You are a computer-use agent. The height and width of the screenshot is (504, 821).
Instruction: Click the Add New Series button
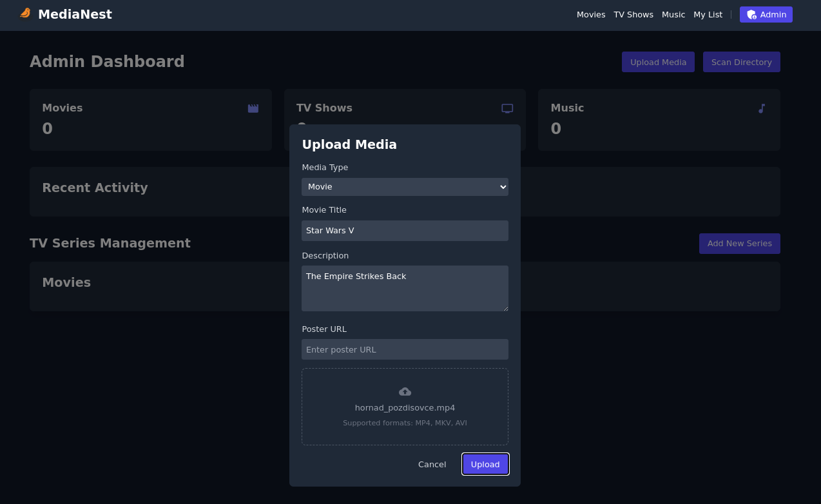coord(739,244)
